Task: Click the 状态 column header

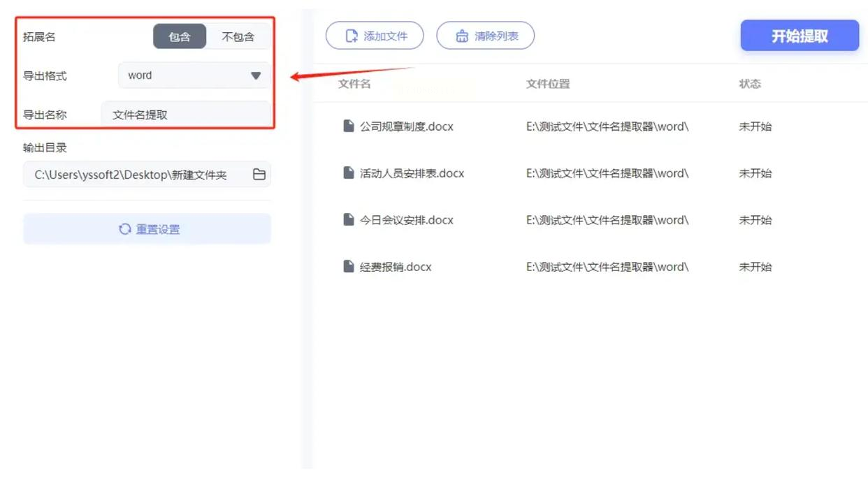Action: point(750,84)
